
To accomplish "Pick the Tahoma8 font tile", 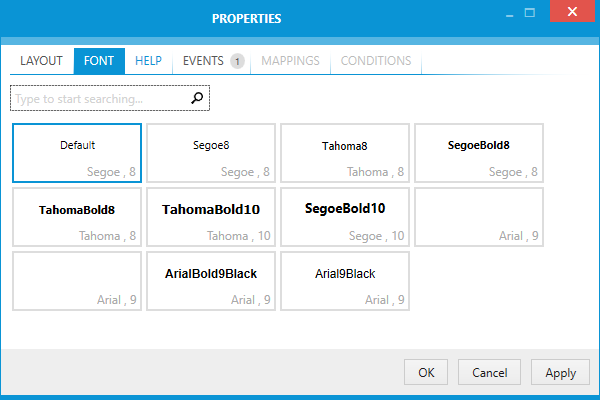I will [345, 153].
